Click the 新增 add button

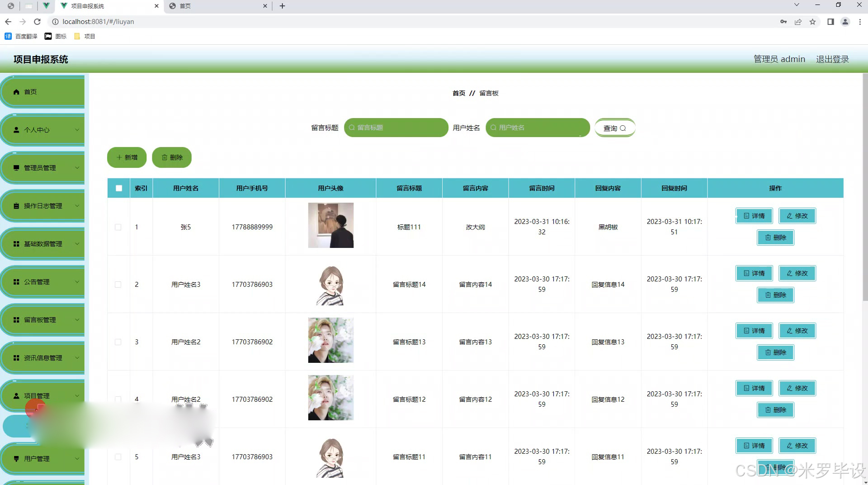point(127,157)
